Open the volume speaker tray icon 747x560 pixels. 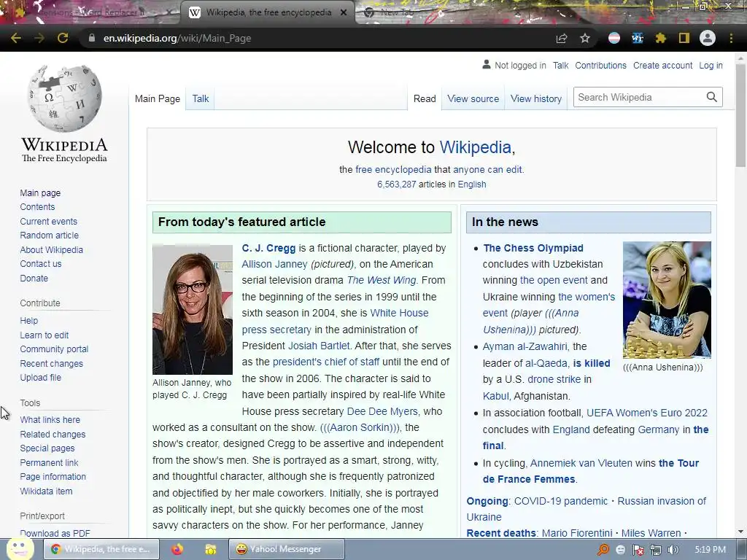click(673, 550)
